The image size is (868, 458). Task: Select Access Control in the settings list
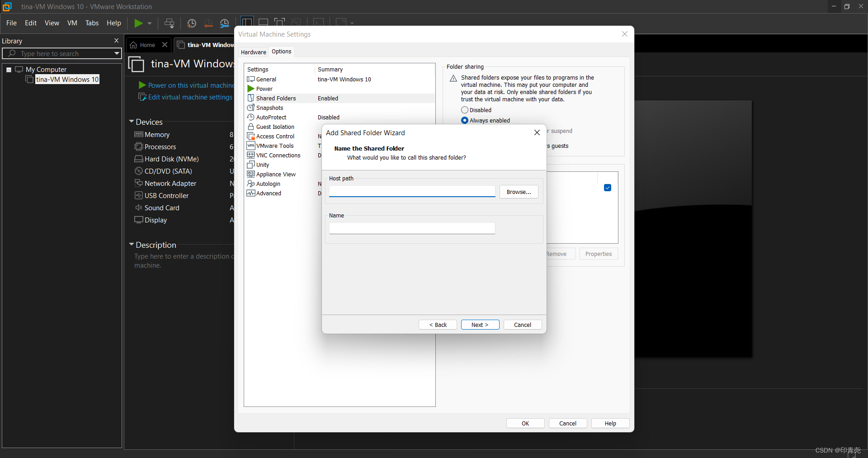(275, 136)
